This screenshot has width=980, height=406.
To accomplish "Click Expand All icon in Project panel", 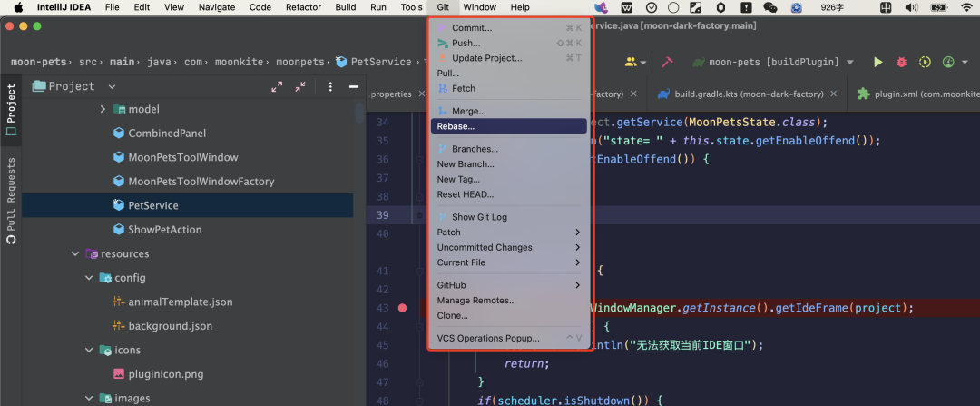I will click(x=277, y=87).
